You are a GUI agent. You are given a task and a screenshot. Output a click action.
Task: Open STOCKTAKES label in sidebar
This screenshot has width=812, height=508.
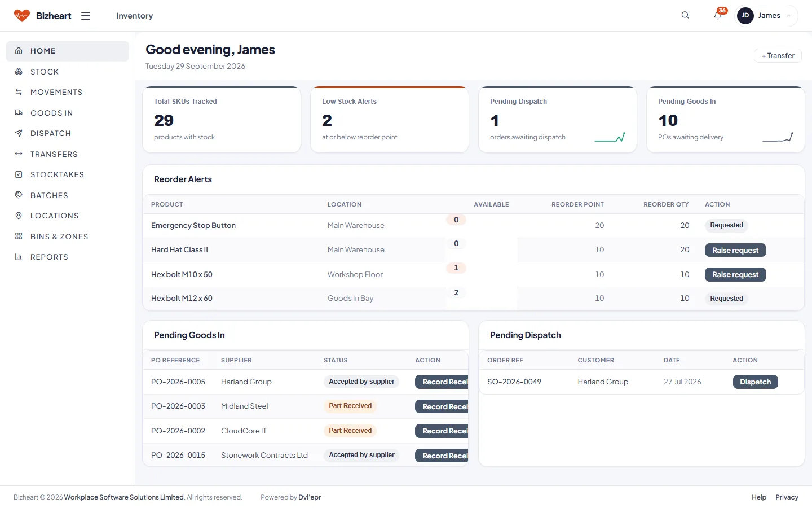(x=57, y=174)
